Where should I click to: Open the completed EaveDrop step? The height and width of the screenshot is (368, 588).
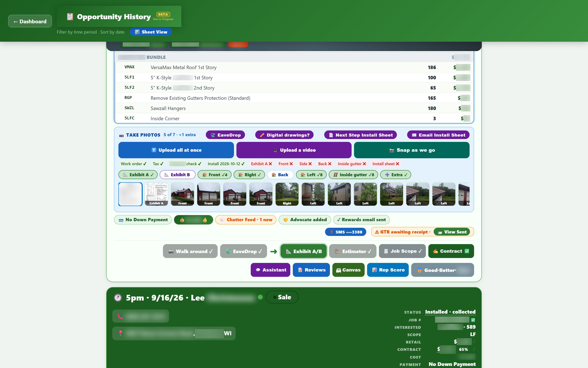pyautogui.click(x=243, y=251)
